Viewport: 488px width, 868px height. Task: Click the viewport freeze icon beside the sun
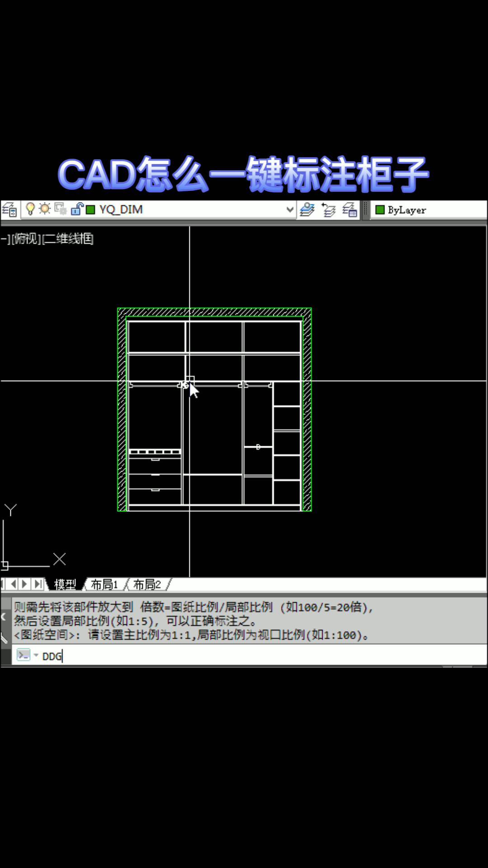coord(60,209)
